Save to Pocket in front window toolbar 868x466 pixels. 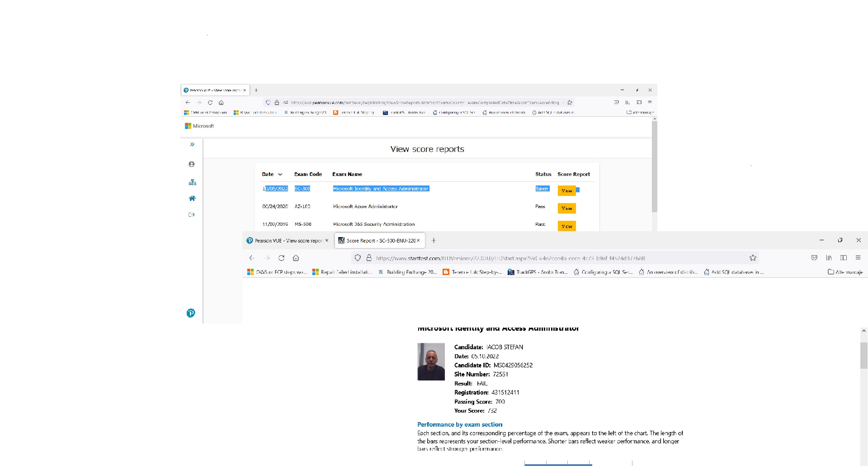click(x=814, y=258)
